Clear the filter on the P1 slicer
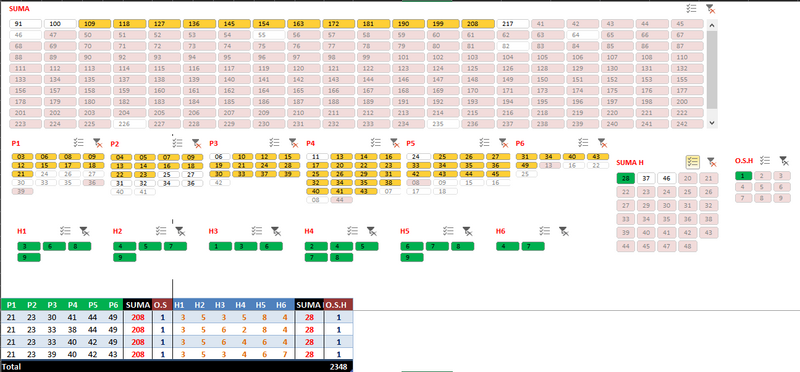Screen dimensions: 800x372 (x=97, y=143)
